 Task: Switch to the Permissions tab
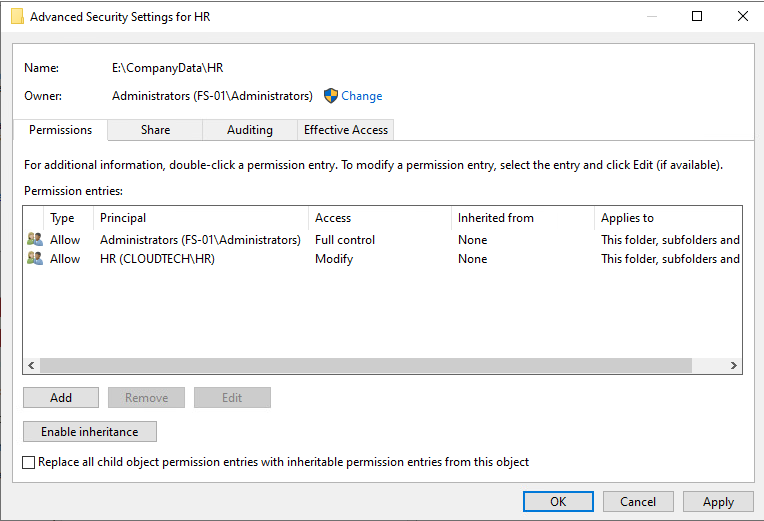(x=60, y=130)
